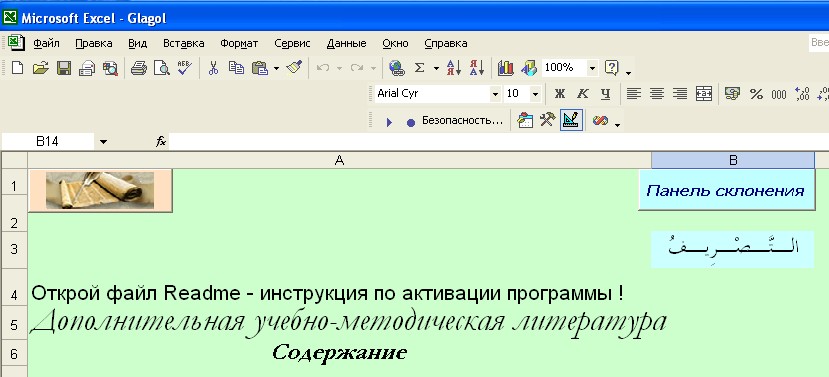The image size is (829, 377).
Task: Click the file search icon
Action: (x=110, y=68)
